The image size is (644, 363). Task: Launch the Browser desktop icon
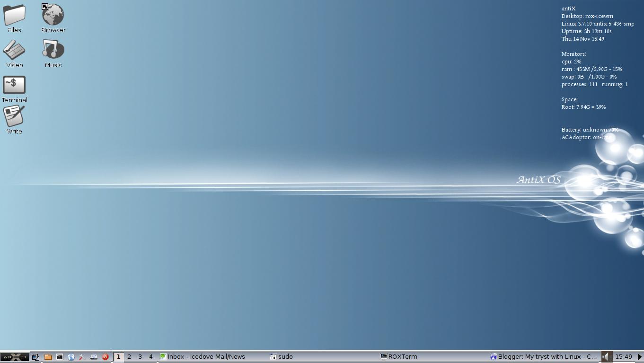click(53, 18)
